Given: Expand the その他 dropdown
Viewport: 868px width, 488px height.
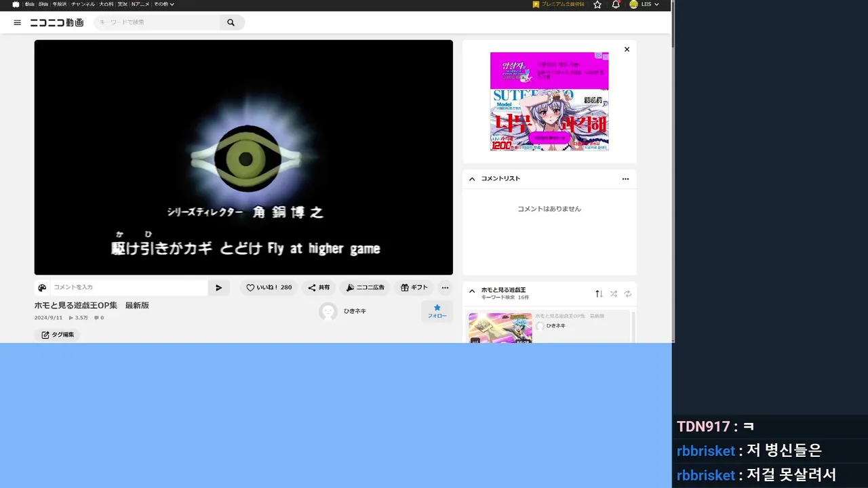Looking at the screenshot, I should pos(163,4).
